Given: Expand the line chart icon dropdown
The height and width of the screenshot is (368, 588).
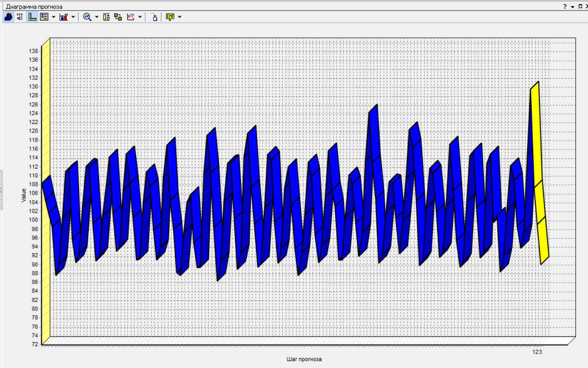Looking at the screenshot, I should [140, 17].
